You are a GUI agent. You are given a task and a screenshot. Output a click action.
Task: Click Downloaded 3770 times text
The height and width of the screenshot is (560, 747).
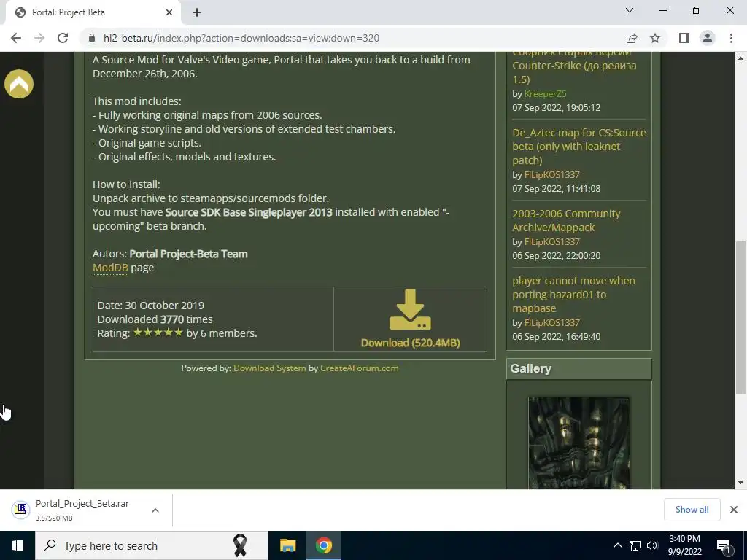pyautogui.click(x=155, y=319)
